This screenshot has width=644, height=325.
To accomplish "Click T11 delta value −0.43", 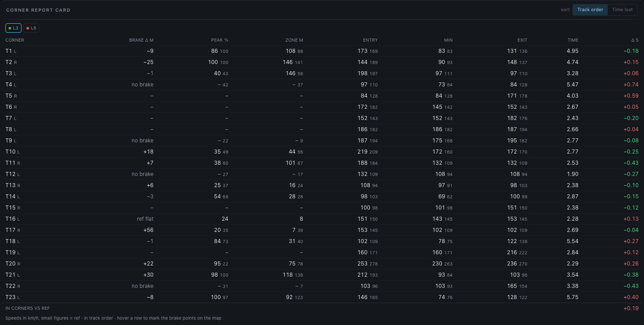I will [x=631, y=163].
